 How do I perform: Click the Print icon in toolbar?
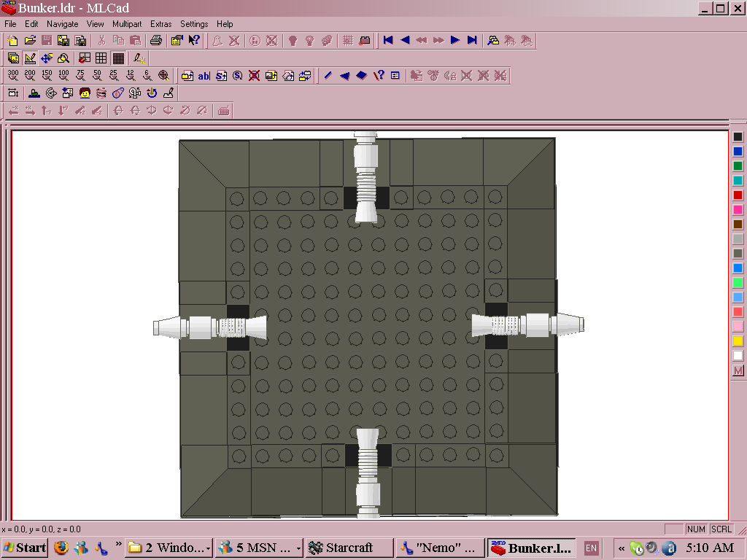[x=156, y=41]
